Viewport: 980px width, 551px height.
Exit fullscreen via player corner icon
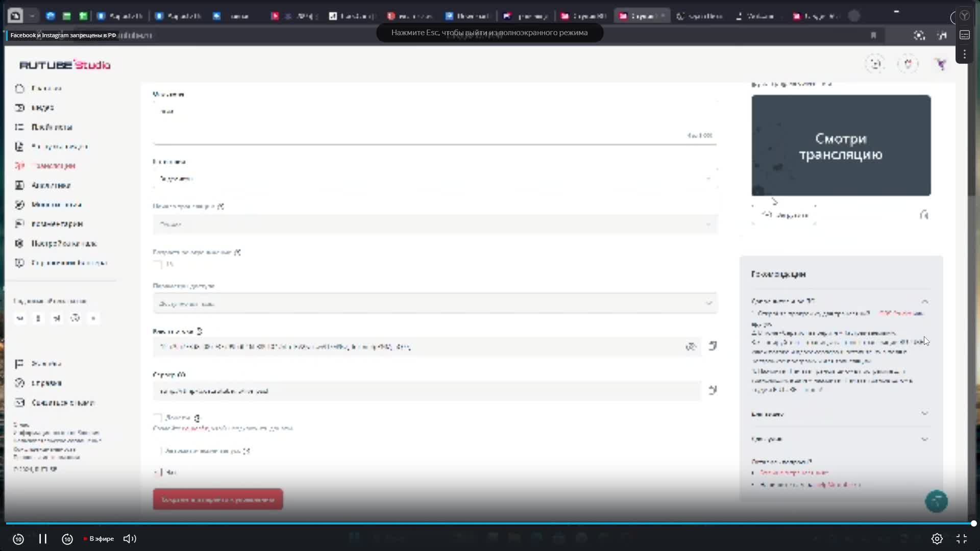[962, 539]
